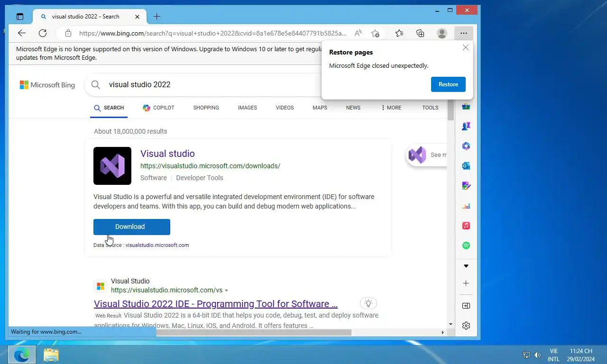Viewport: 607px width, 364px height.
Task: Visit visualstudio.microsoft.com/downloads URL
Action: pos(210,166)
